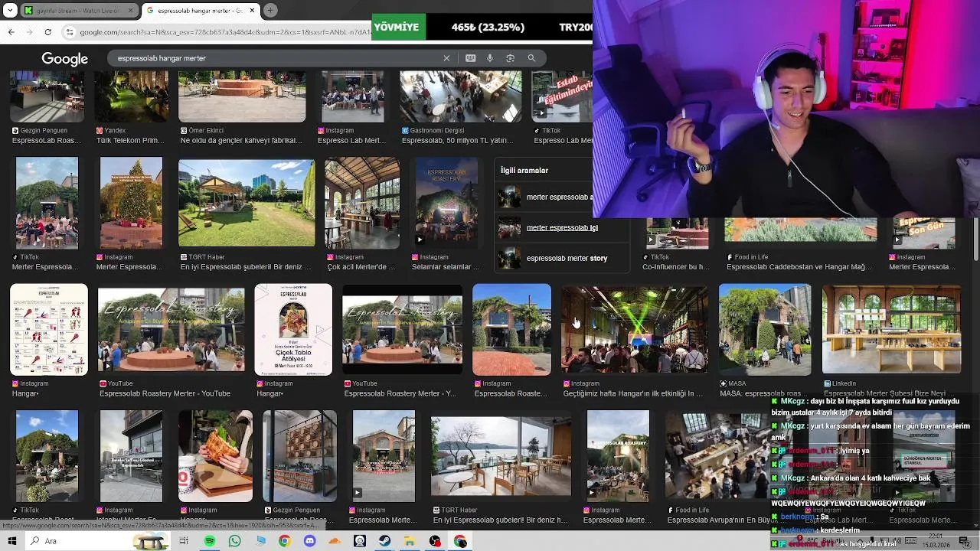Open the Windows Start menu
The width and height of the screenshot is (980, 551).
pos(11,541)
